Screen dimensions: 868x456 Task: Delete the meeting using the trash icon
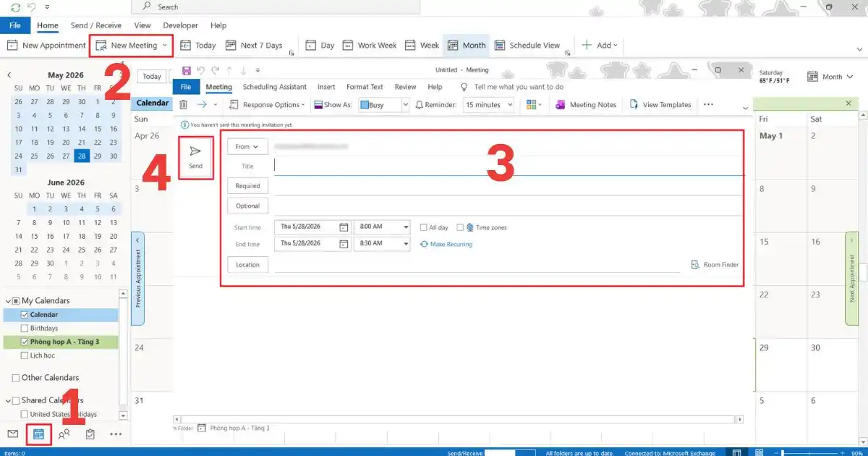coord(184,105)
